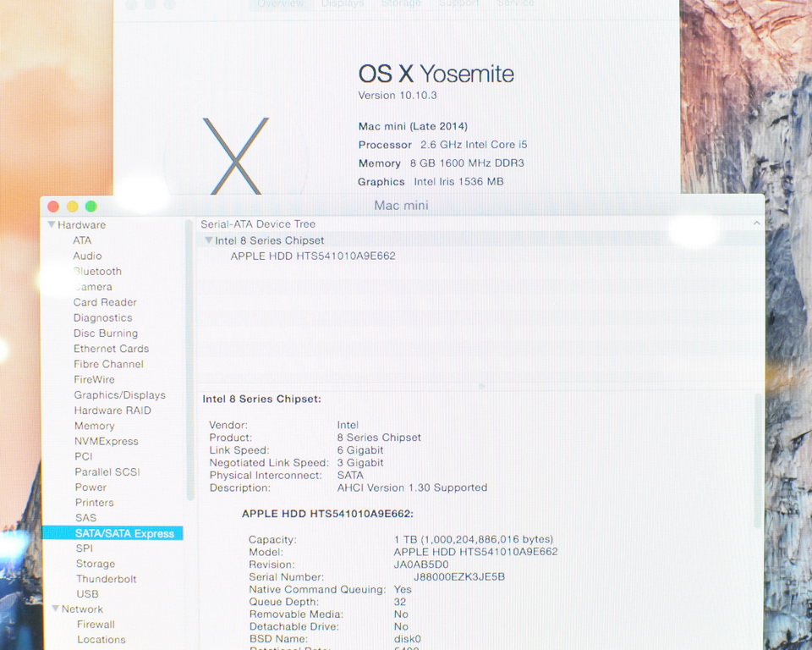Open the FireWire entry
This screenshot has width=812, height=650.
coord(94,379)
